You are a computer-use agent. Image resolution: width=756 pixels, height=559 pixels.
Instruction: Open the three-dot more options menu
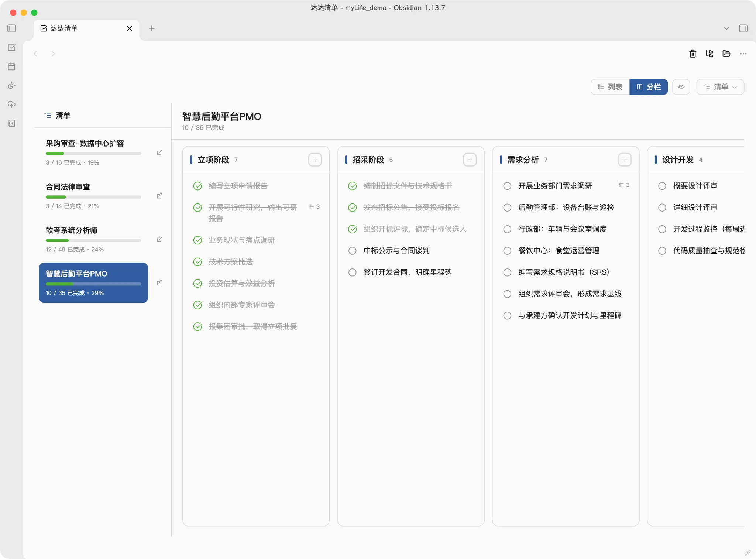point(743,54)
